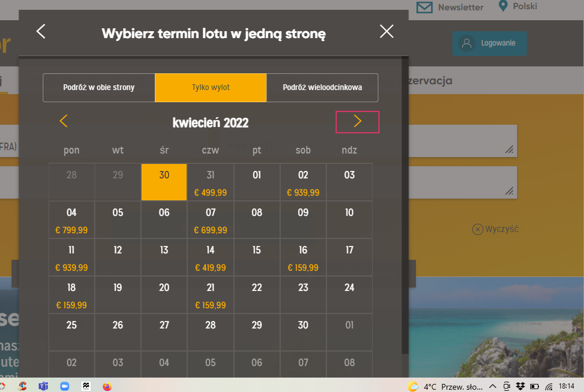Screen dimensions: 584x392
Task: Click the kwiecień 2022 month heading
Action: 210,122
